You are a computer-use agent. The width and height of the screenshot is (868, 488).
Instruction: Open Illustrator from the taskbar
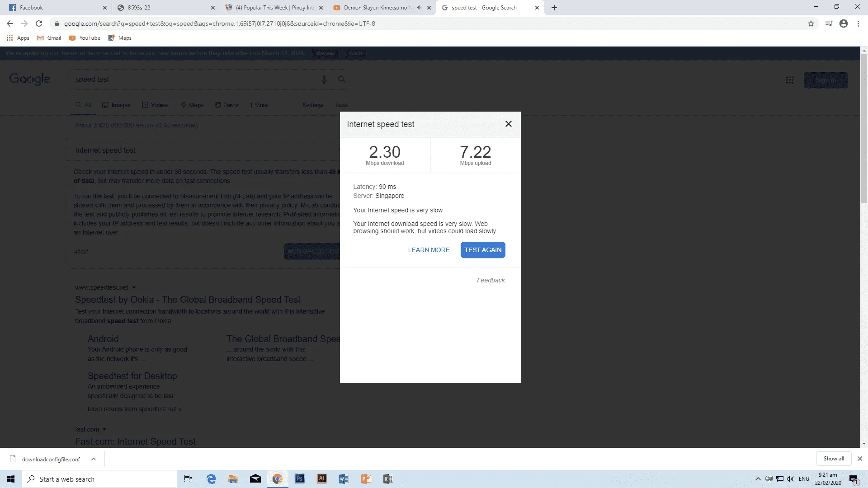coord(322,479)
